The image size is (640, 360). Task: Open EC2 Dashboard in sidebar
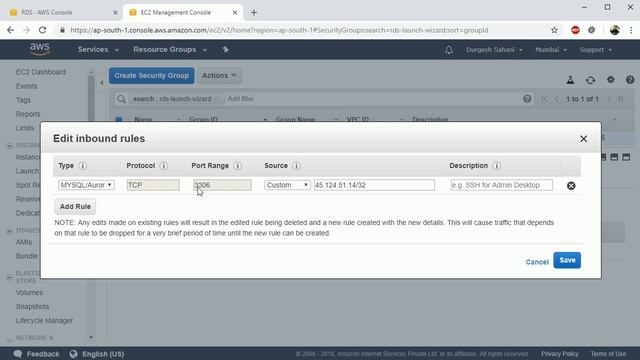coord(40,72)
